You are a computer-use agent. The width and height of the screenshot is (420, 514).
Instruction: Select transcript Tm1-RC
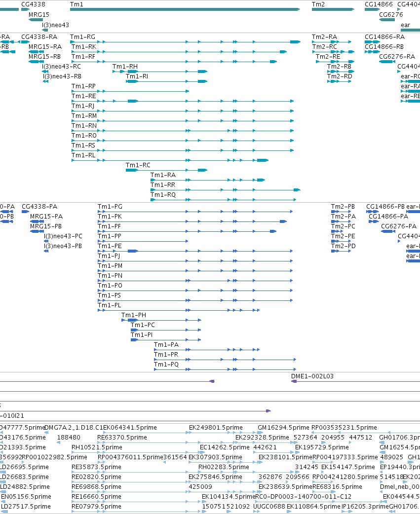click(166, 170)
